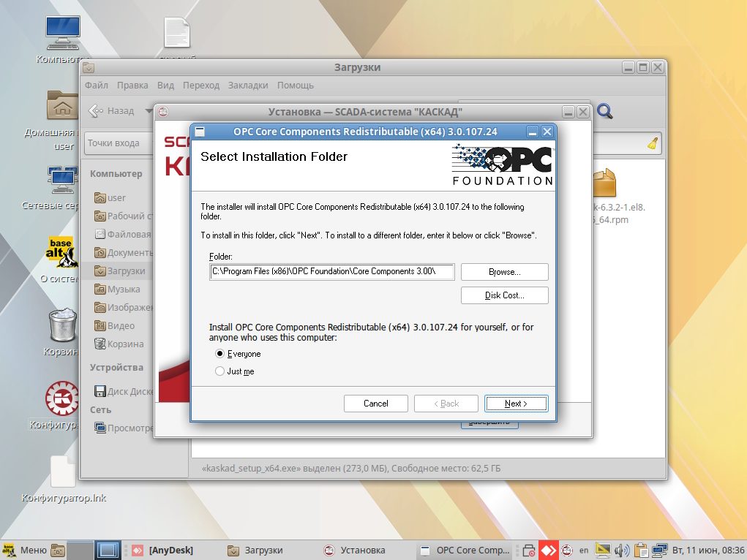Select the Everyone radio button
Screen dimensions: 747x560
coord(220,354)
